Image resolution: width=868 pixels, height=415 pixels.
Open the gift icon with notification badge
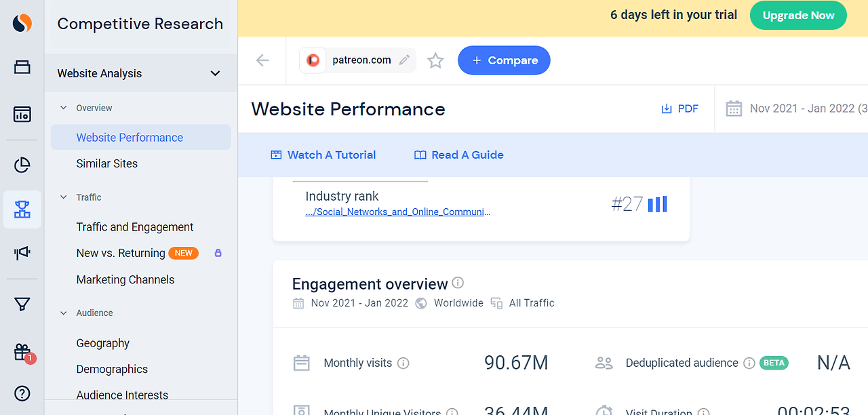tap(22, 352)
